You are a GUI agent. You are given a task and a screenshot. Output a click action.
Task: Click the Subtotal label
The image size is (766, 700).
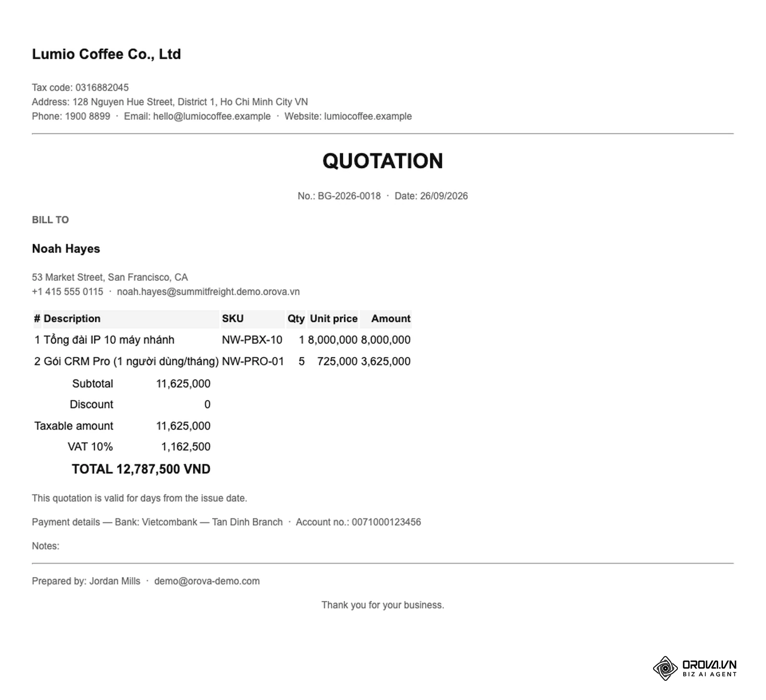(x=92, y=384)
